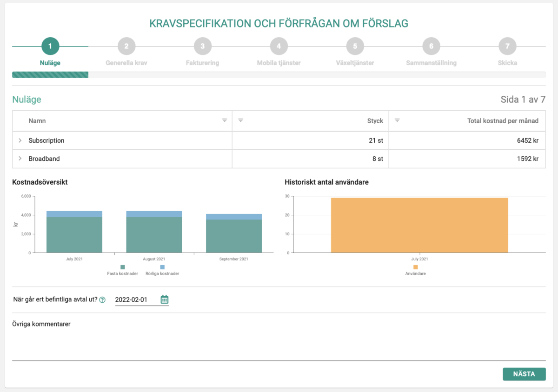Select the Mobila tjänster step tab
558x392 pixels.
tap(279, 63)
